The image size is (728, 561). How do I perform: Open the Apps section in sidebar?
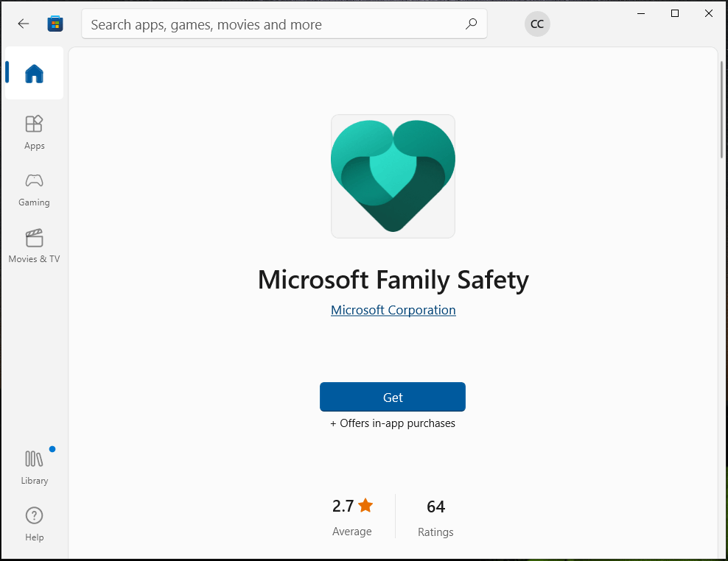click(35, 133)
